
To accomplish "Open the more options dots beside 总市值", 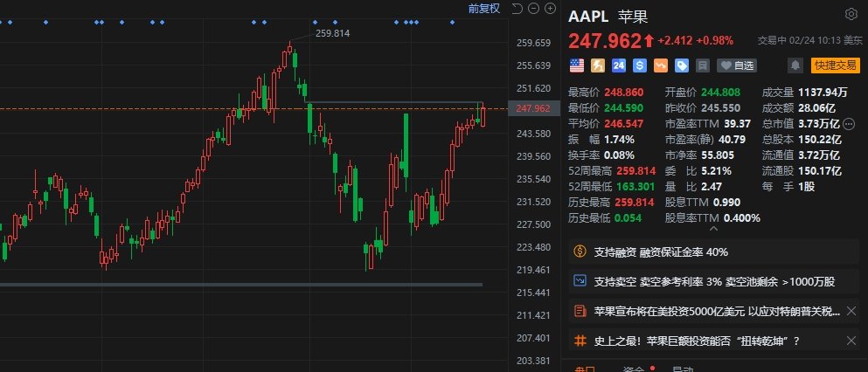I will [x=851, y=123].
